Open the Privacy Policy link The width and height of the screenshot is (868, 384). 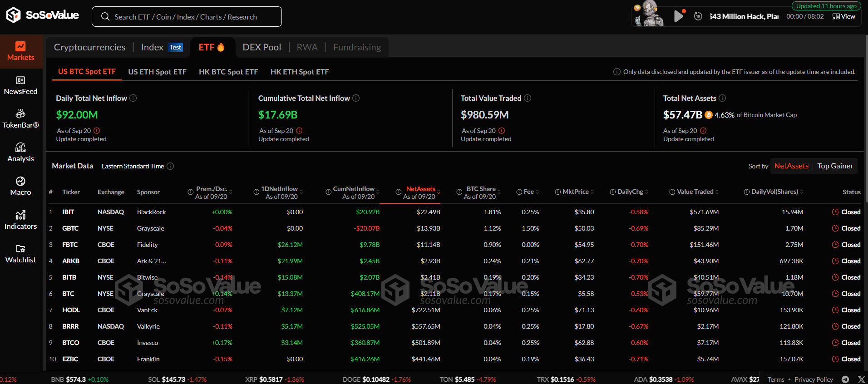pyautogui.click(x=814, y=379)
